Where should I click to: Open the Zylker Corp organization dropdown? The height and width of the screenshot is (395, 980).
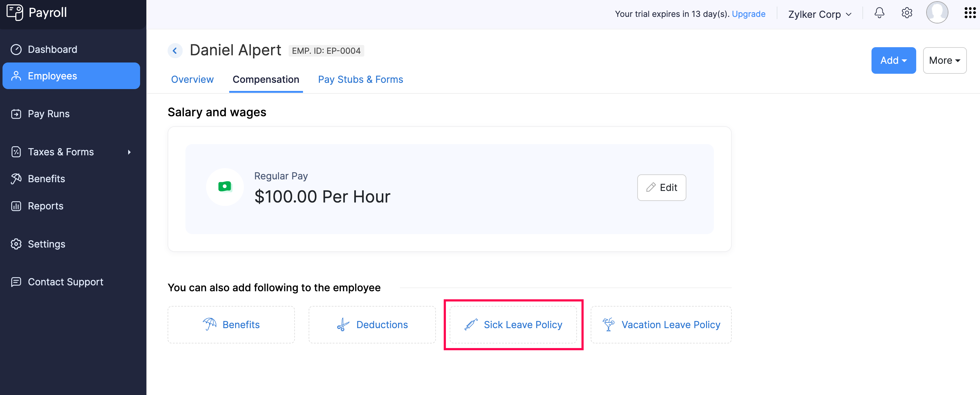pos(819,14)
